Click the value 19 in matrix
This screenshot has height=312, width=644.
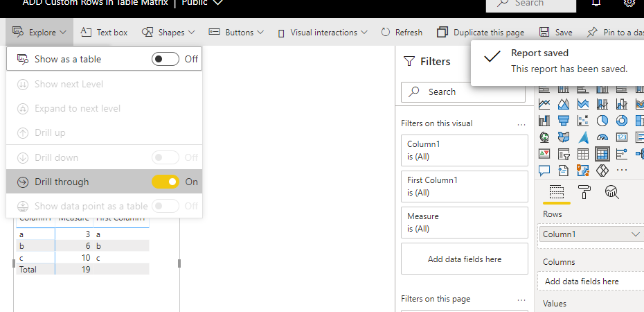pos(86,270)
